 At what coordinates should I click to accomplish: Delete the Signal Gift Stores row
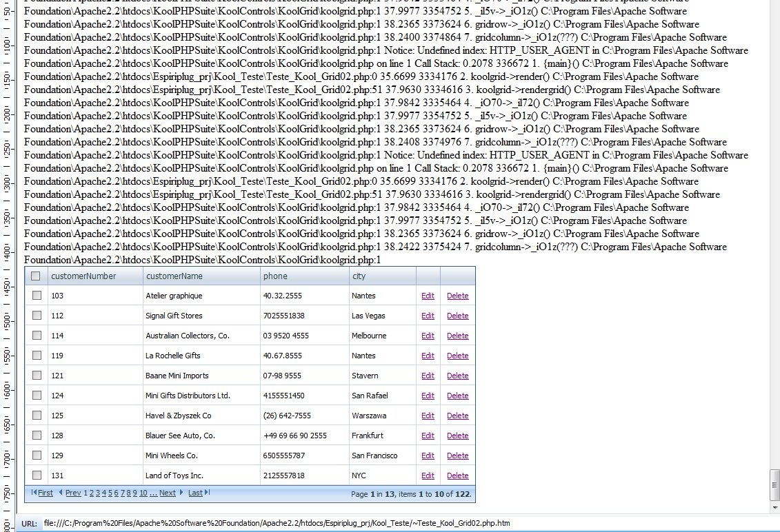tap(458, 316)
